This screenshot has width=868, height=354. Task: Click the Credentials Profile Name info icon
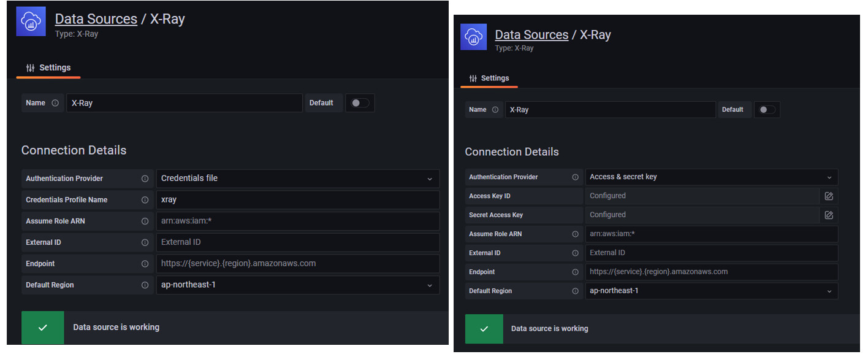[x=145, y=200]
